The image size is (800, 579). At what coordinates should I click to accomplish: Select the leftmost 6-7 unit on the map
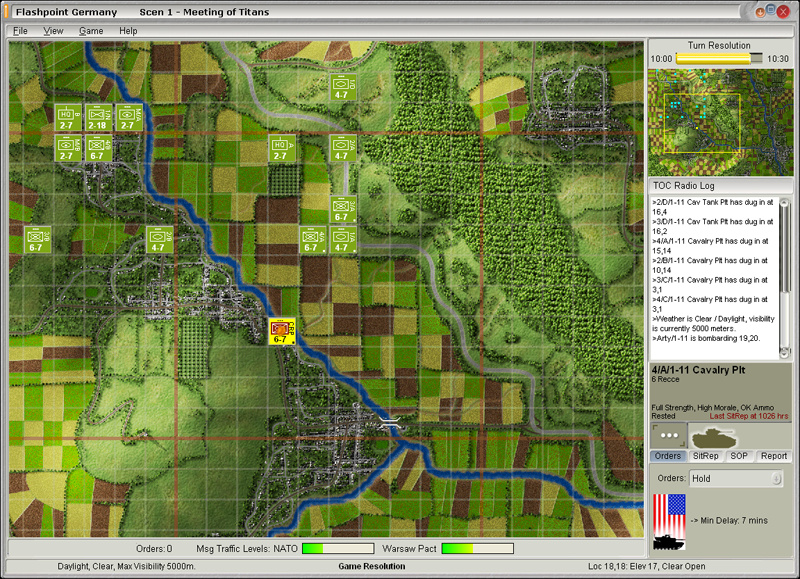36,240
